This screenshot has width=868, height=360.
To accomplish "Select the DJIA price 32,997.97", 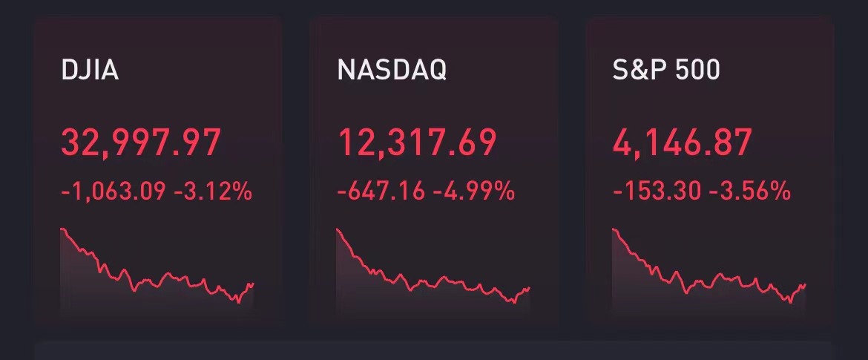I will (141, 143).
